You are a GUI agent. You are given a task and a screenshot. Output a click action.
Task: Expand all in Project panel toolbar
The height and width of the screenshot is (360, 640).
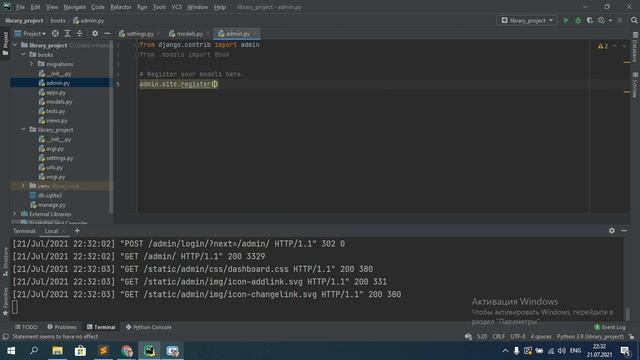tap(67, 33)
